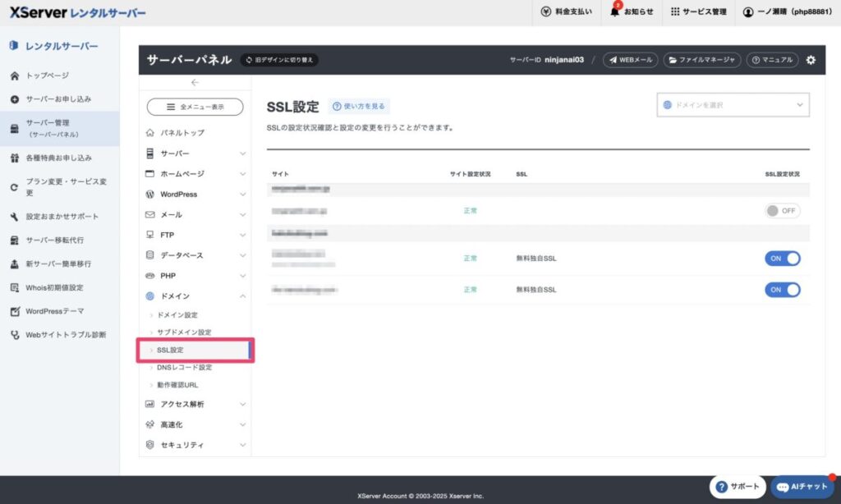Turn off the first ON SSL toggle

(782, 259)
